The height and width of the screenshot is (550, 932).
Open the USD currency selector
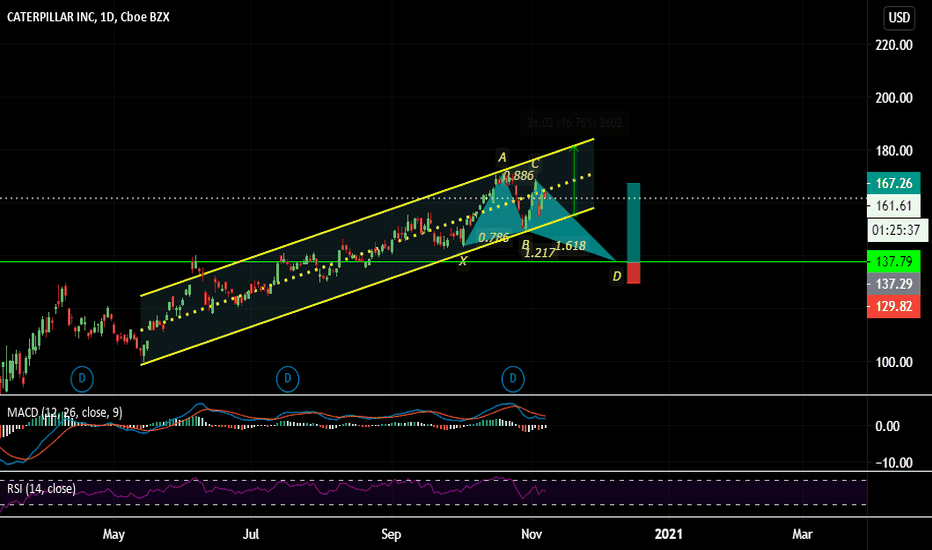pyautogui.click(x=899, y=17)
